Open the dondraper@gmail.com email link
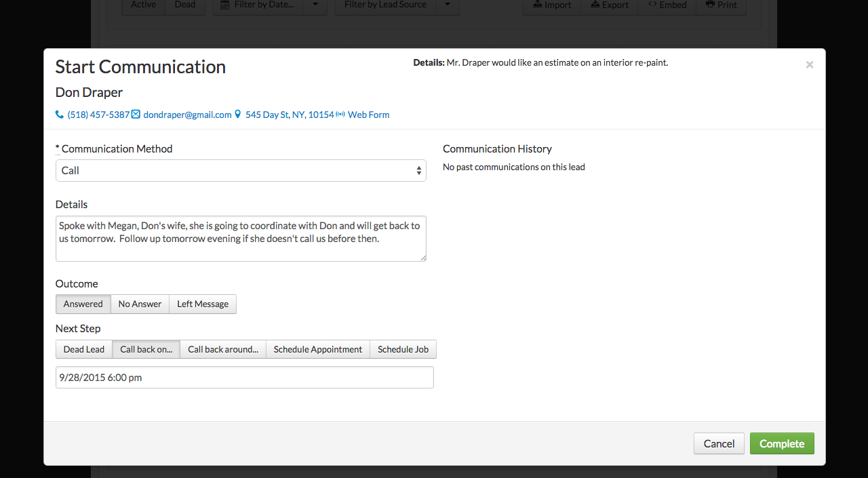Screen dimensions: 868x478 pos(187,115)
